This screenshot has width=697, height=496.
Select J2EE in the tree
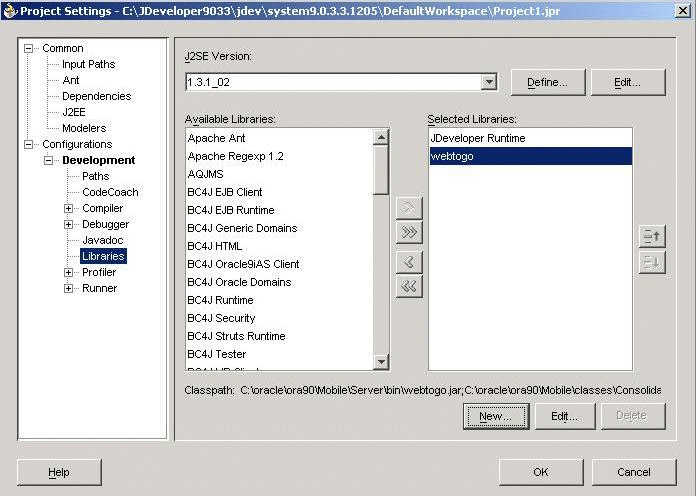point(73,112)
